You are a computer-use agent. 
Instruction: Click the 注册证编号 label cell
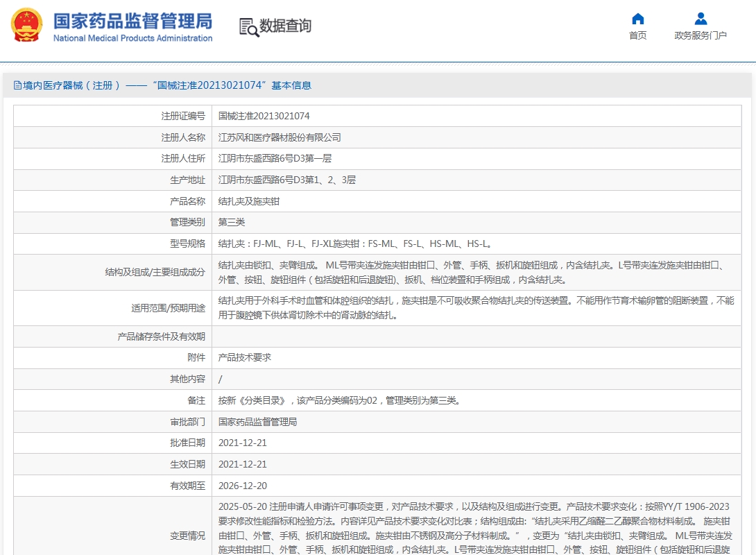(113, 117)
